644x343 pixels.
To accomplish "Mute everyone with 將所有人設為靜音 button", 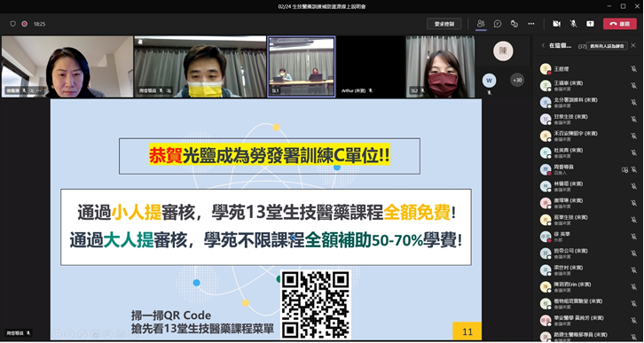I will click(x=607, y=46).
